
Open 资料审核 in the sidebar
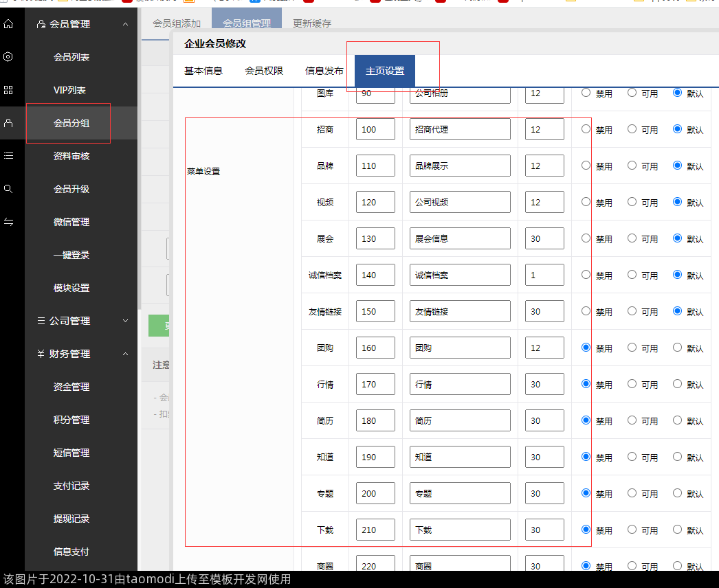[x=71, y=156]
